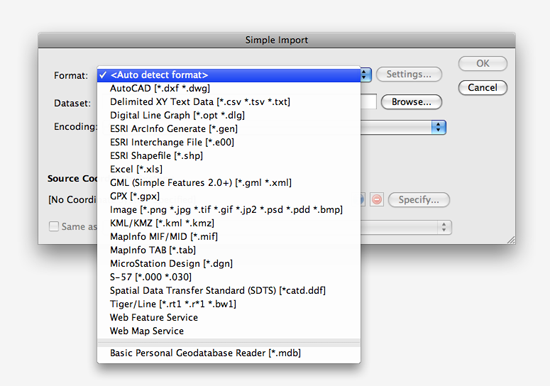Choose KML/KMZ [*.kml *.kmz] format
Viewport: 550px width, 386px height.
[229, 223]
